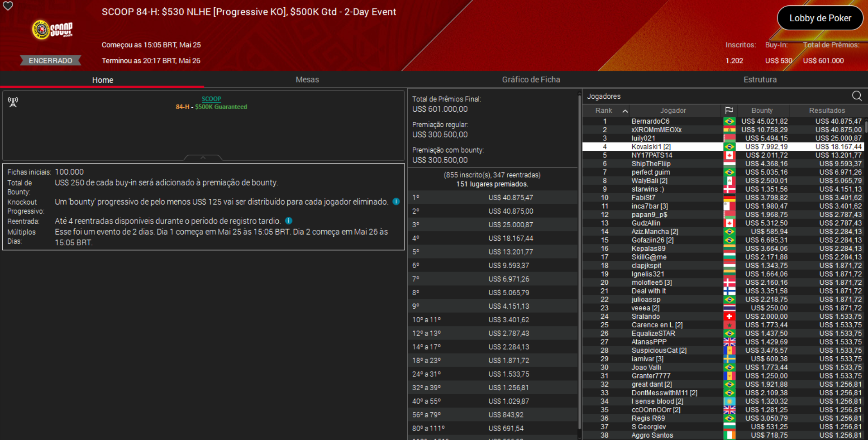The width and height of the screenshot is (868, 440).
Task: Select player row xXROMmMEOXx
Action: [723, 130]
